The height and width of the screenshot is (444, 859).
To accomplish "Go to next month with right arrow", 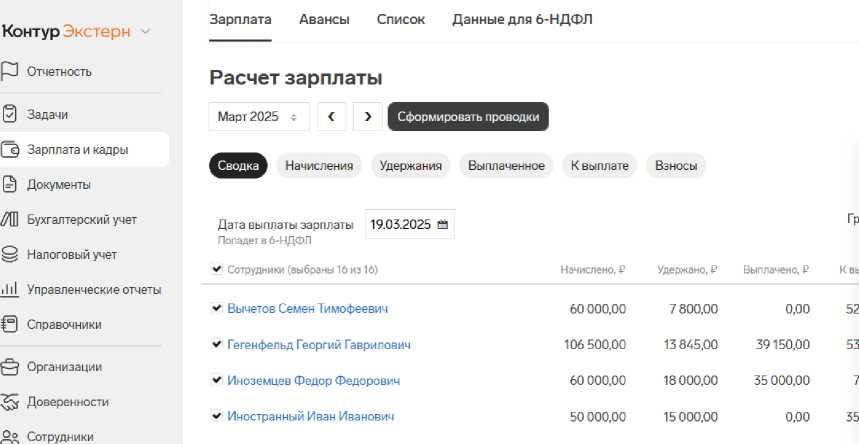I will click(x=368, y=117).
